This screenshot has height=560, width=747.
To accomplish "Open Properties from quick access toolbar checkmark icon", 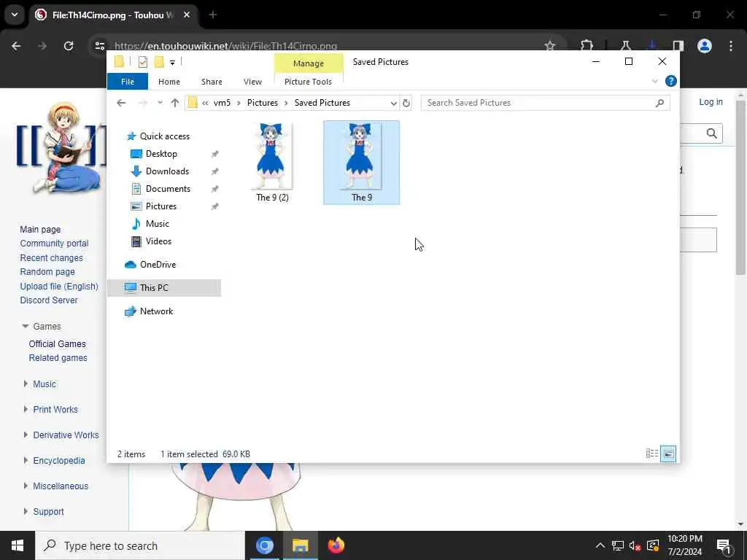I will [142, 62].
